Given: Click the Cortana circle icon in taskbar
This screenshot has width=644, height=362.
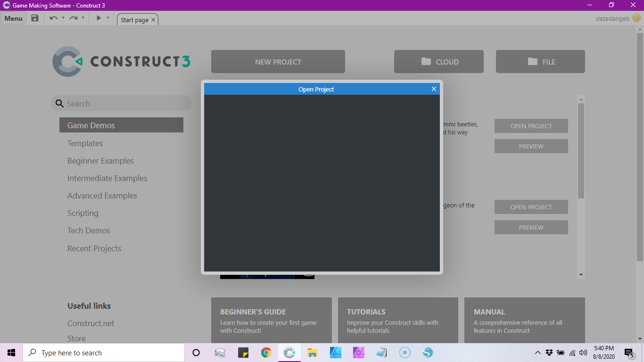Looking at the screenshot, I should click(x=197, y=353).
